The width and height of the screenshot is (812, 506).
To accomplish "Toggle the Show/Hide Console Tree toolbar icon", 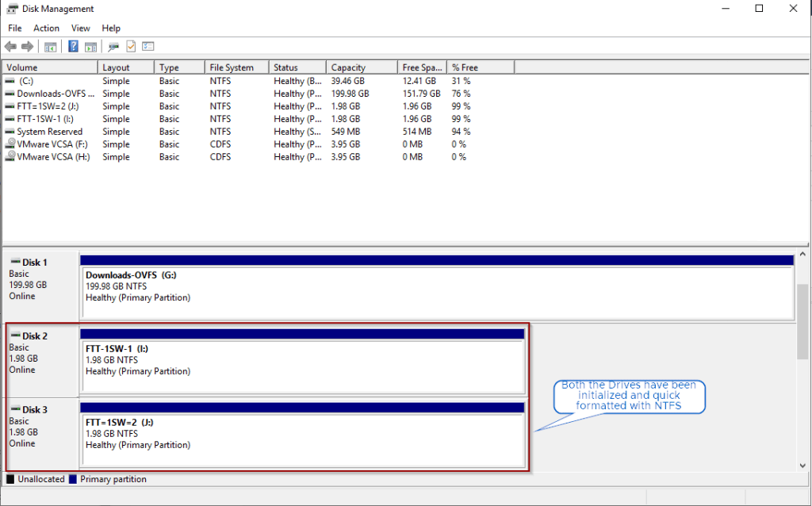I will (x=50, y=47).
